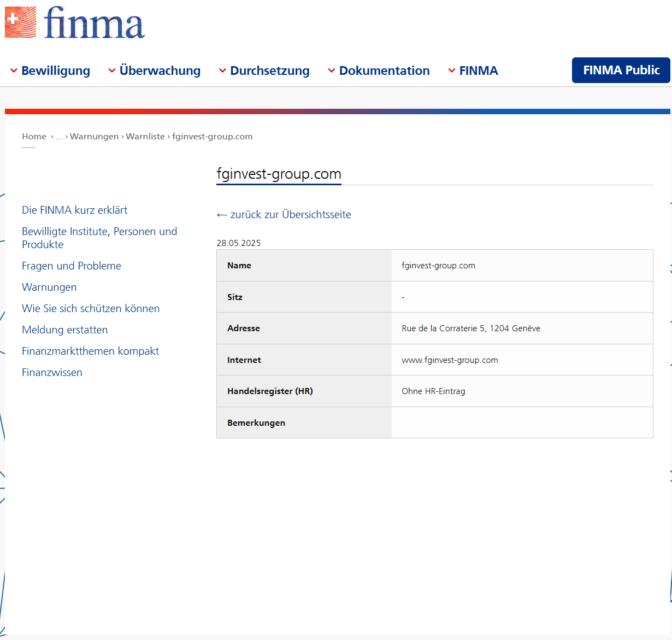Go back via zurück zur Übersichtsseite
The height and width of the screenshot is (640, 672).
[284, 215]
